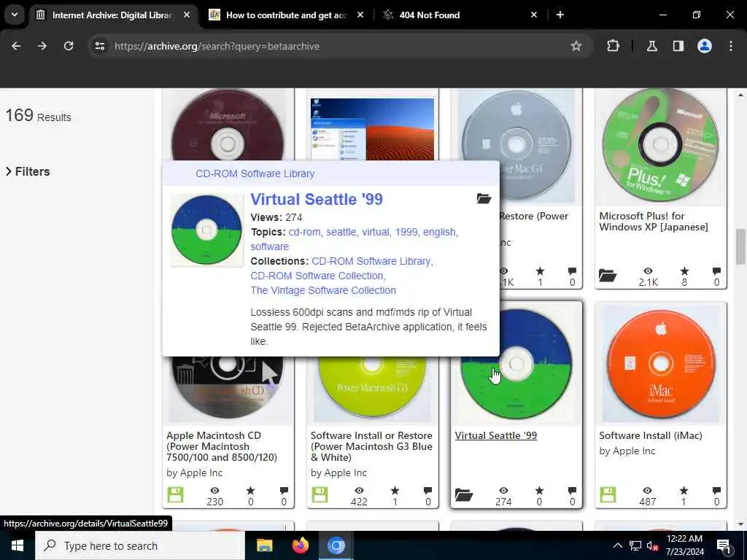This screenshot has height=560, width=747.
Task: Go back using the browser back arrow
Action: (16, 46)
